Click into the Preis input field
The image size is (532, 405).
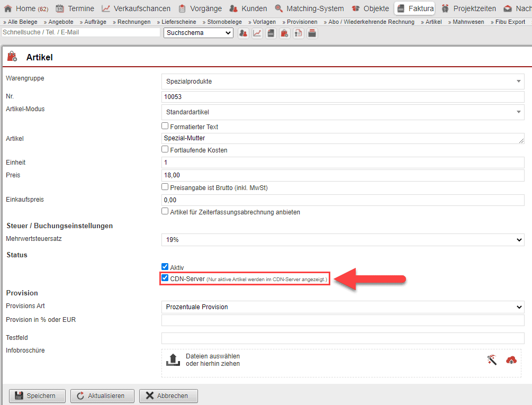342,175
